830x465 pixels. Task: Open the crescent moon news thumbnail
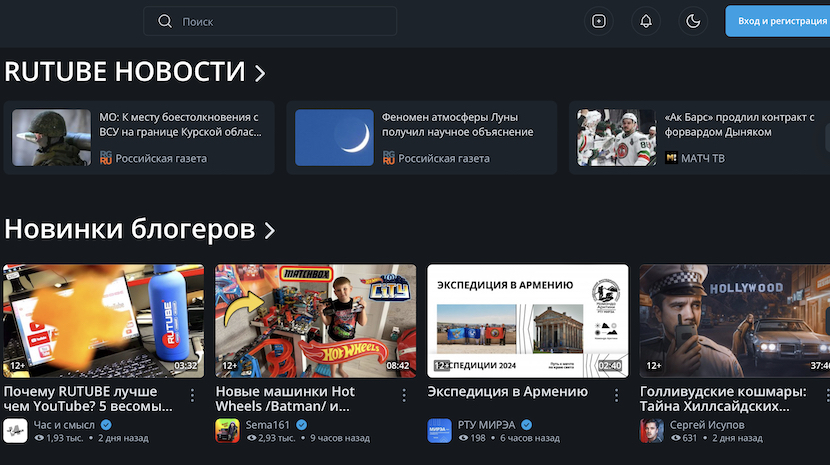334,138
